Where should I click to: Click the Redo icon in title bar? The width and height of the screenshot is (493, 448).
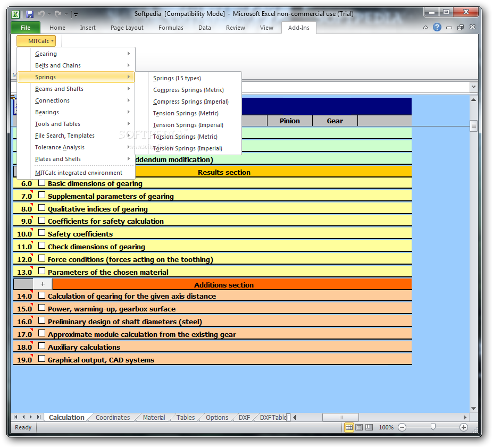pyautogui.click(x=58, y=14)
